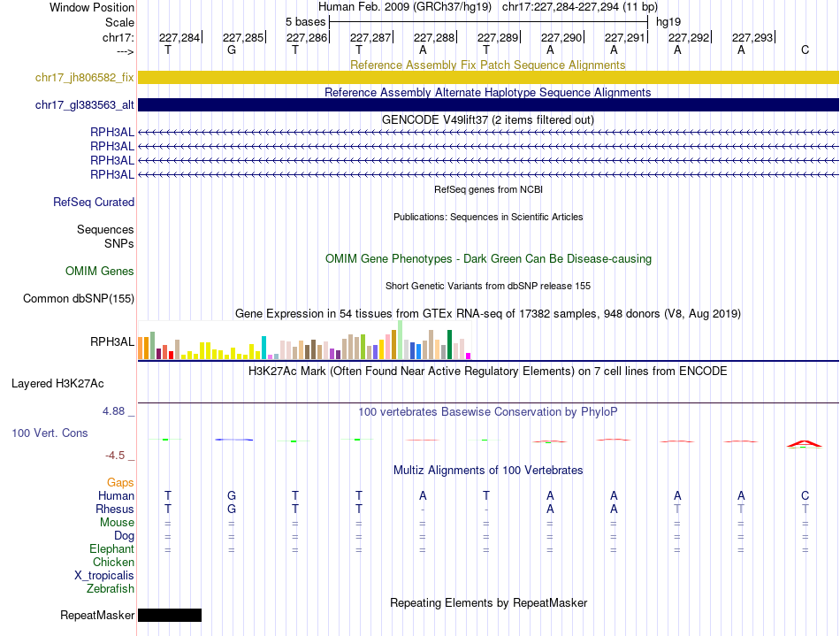Click the 227,288 position label on ruler
This screenshot has height=636, width=840.
click(434, 37)
